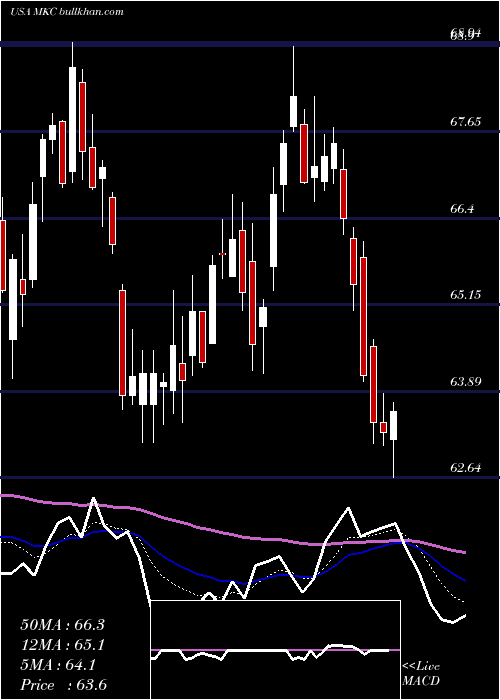This screenshot has width=500, height=700.
Task: Click inside the Live MACD inset chart
Action: (275, 650)
